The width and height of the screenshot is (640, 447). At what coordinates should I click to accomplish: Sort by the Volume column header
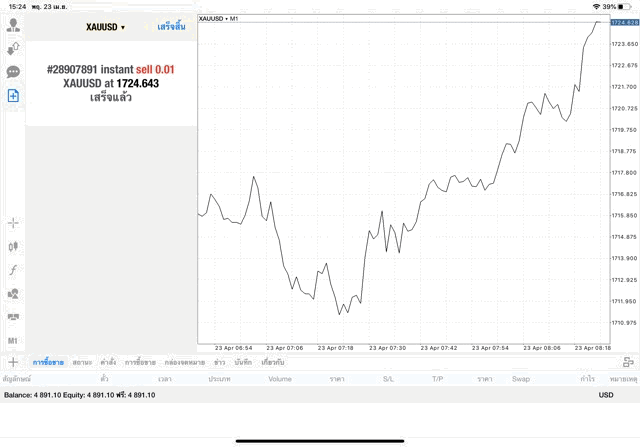pos(280,379)
